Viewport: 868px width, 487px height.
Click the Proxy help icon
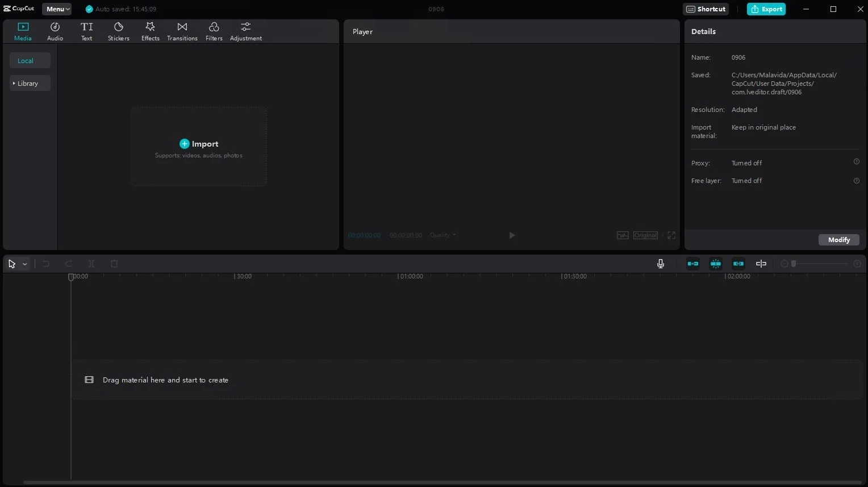(857, 162)
